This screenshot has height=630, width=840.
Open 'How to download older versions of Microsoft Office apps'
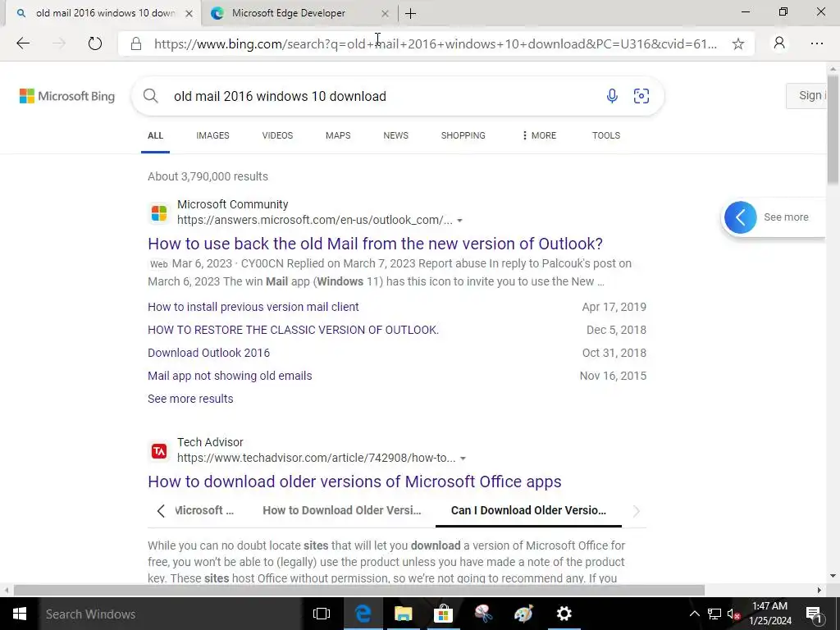coord(354,482)
